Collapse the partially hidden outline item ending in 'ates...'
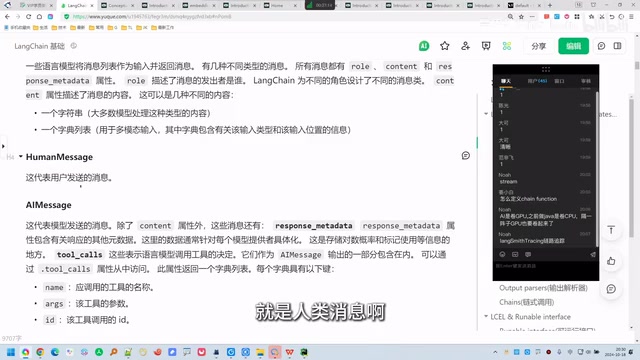 tap(486, 114)
